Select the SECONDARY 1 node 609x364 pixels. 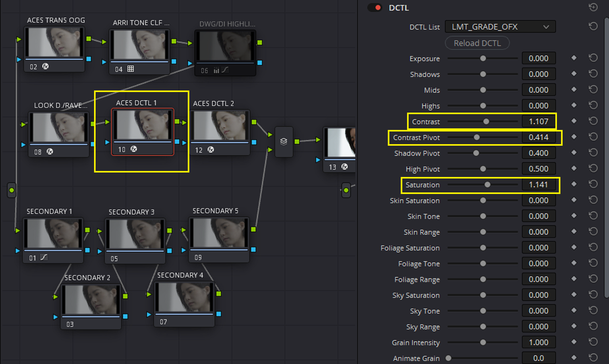coord(53,240)
